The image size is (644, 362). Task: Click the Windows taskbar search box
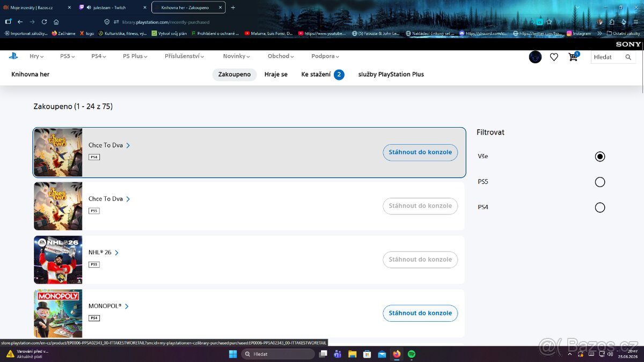(277, 354)
